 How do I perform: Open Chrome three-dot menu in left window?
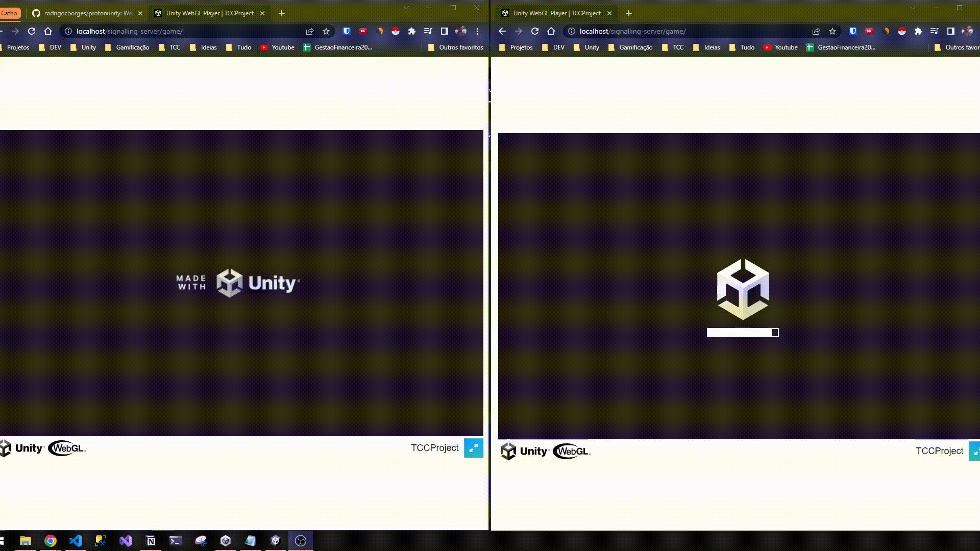point(477,31)
